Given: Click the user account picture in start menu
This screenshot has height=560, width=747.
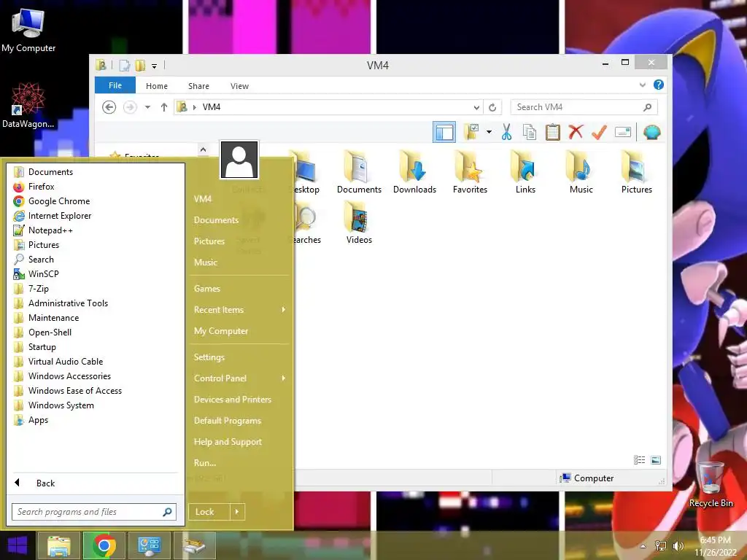Looking at the screenshot, I should [239, 160].
